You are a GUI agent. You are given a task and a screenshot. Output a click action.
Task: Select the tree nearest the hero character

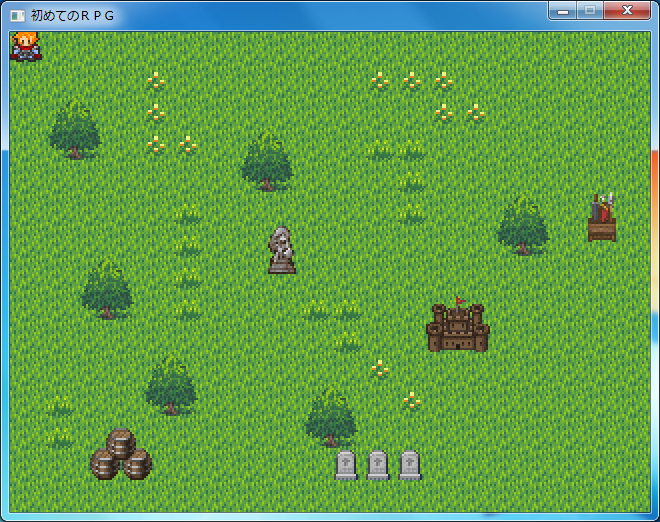pyautogui.click(x=74, y=130)
